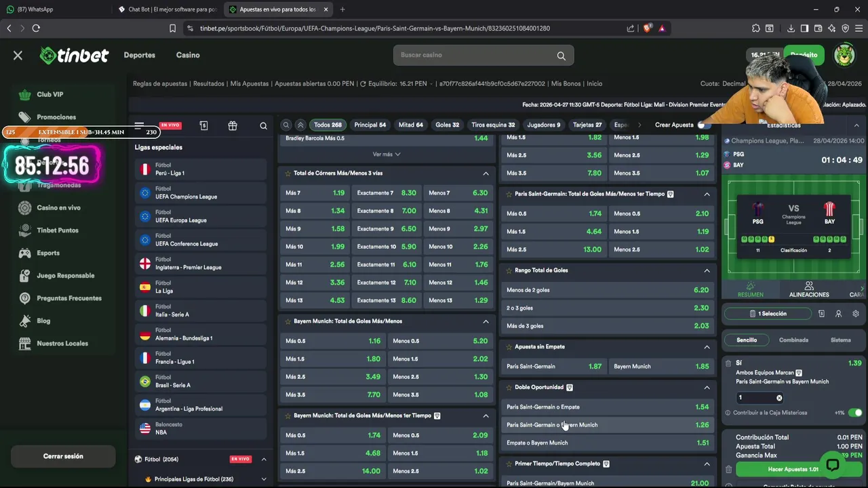Open the ALINEACIONES tab
Image resolution: width=868 pixels, height=488 pixels.
pyautogui.click(x=809, y=290)
